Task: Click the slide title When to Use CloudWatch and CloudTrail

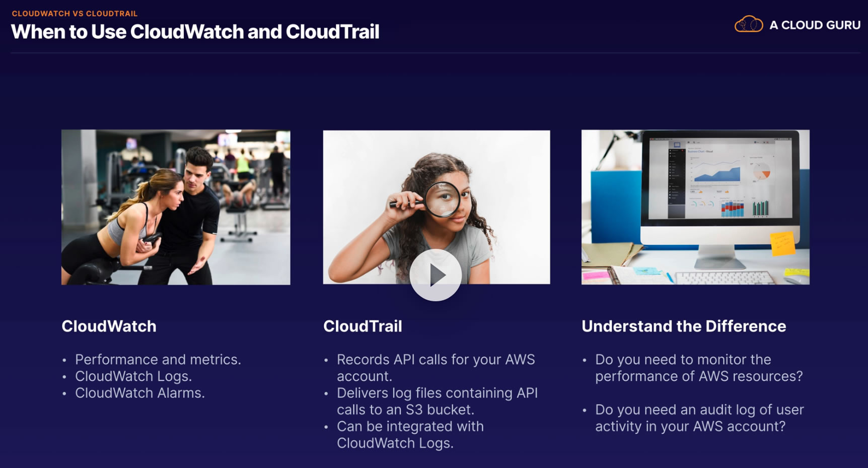Action: [195, 32]
